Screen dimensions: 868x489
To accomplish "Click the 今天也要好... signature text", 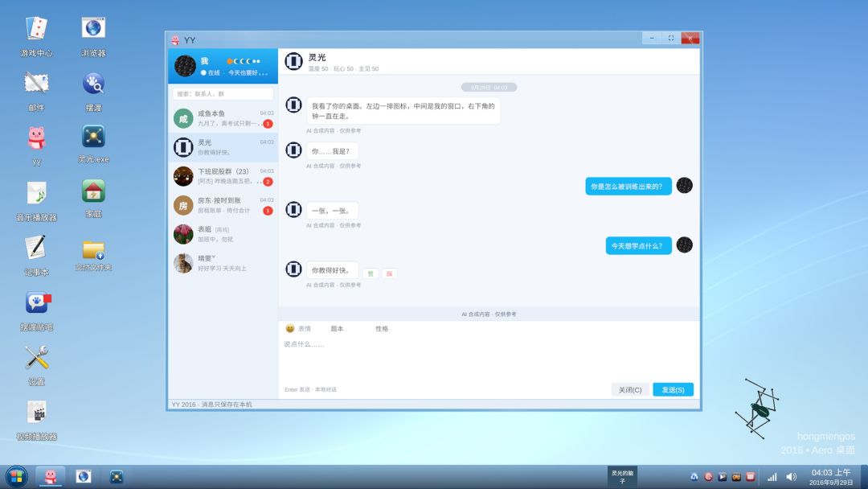I will (248, 72).
